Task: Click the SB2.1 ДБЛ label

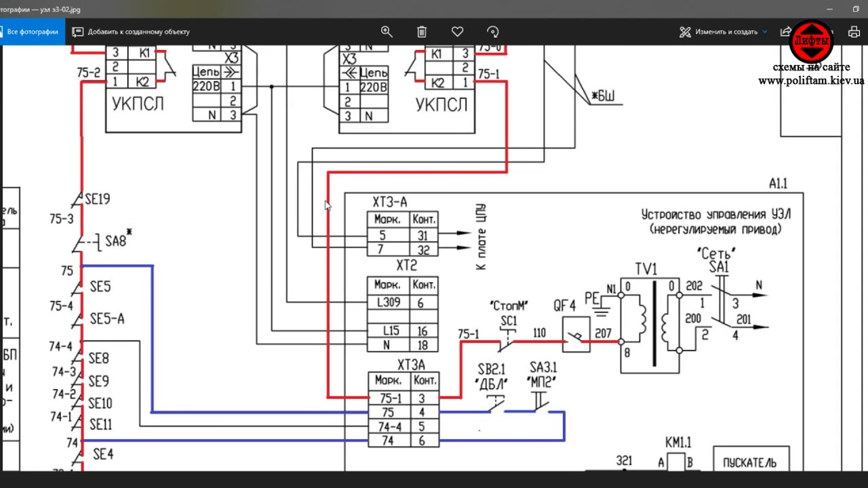Action: 492,375
